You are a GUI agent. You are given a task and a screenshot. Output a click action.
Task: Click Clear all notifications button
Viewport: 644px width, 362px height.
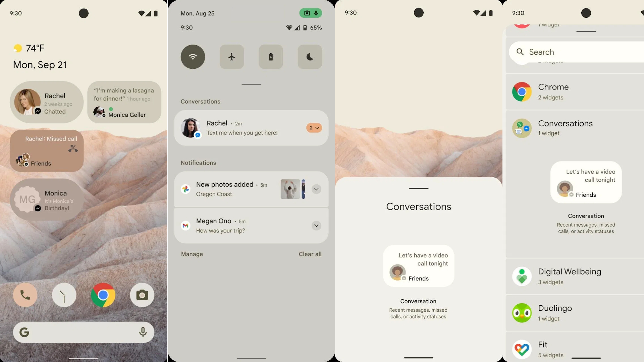pyautogui.click(x=310, y=254)
